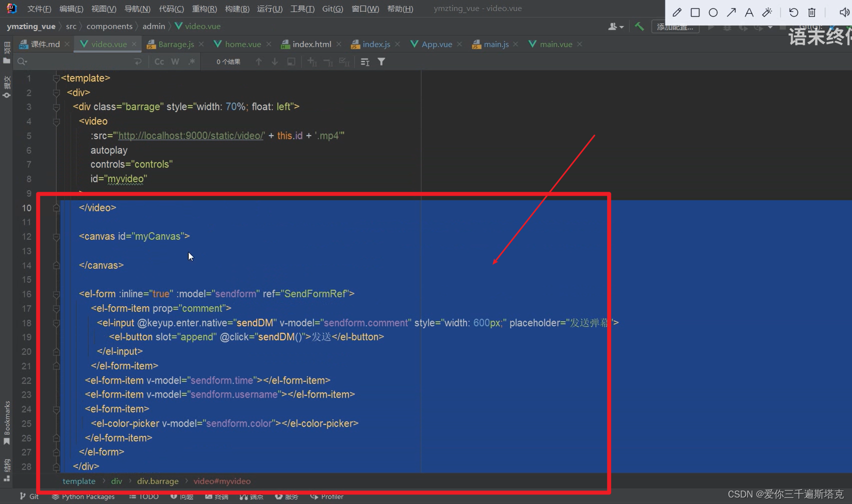Open search results in Find window
Viewport: 852px width, 504px height.
365,61
